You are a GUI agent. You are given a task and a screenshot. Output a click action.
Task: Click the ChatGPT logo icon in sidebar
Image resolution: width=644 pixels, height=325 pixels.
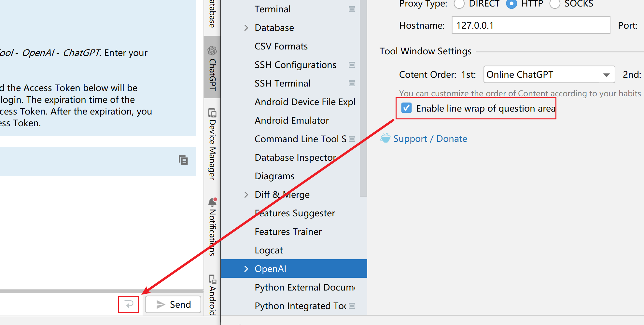click(x=212, y=50)
